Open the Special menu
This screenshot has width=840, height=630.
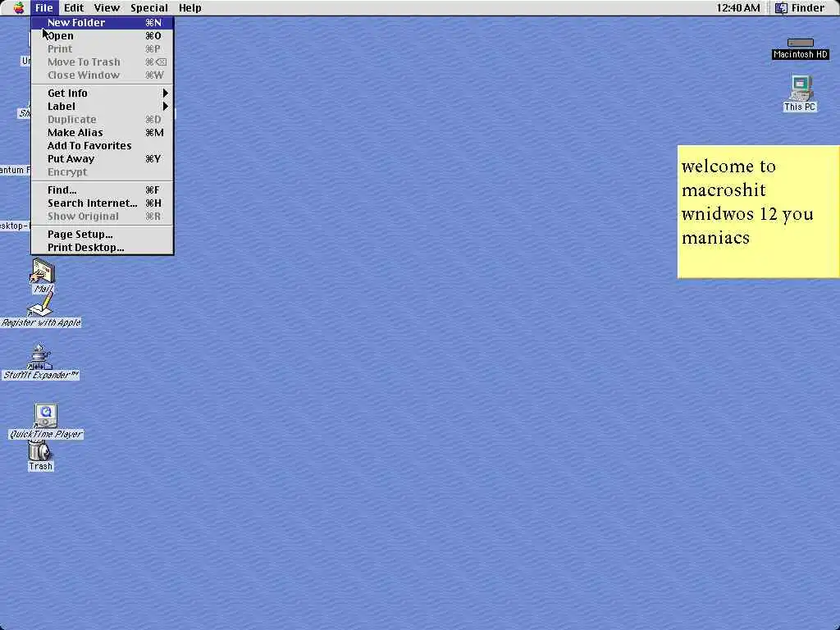coord(149,7)
